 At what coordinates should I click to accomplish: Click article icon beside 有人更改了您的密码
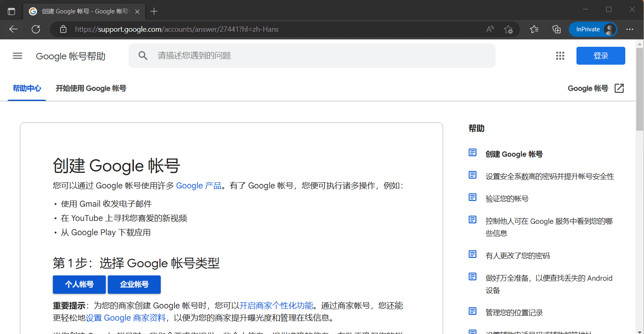point(472,254)
